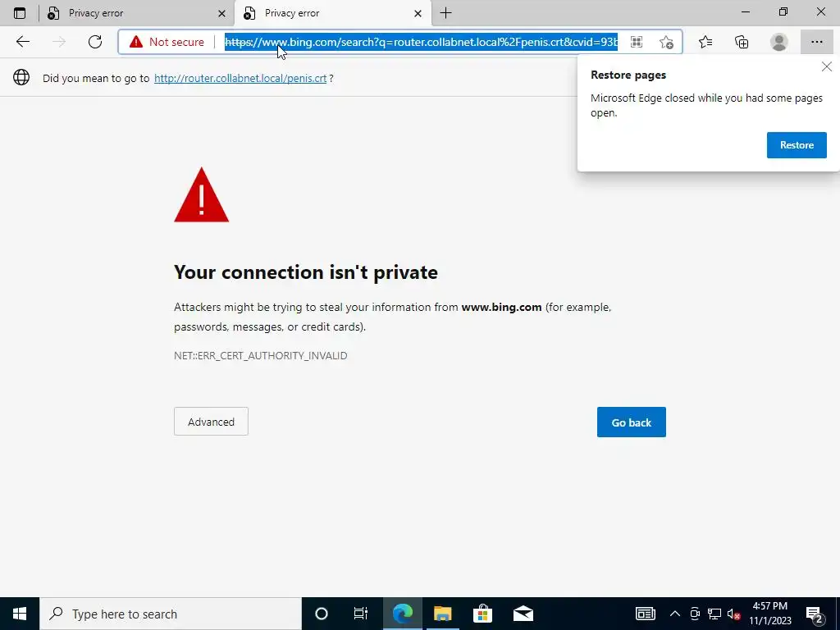This screenshot has height=630, width=840.
Task: Open the Settings and more ellipsis menu
Action: [816, 42]
